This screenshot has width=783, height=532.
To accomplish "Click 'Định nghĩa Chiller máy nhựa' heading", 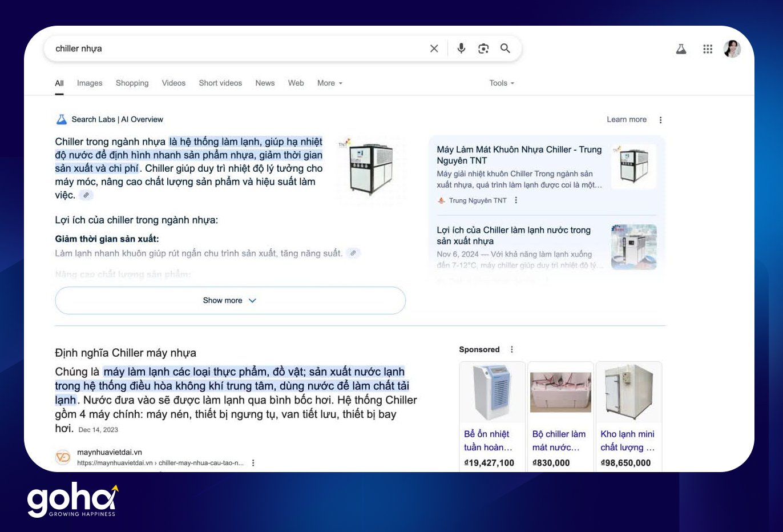I will pos(126,353).
